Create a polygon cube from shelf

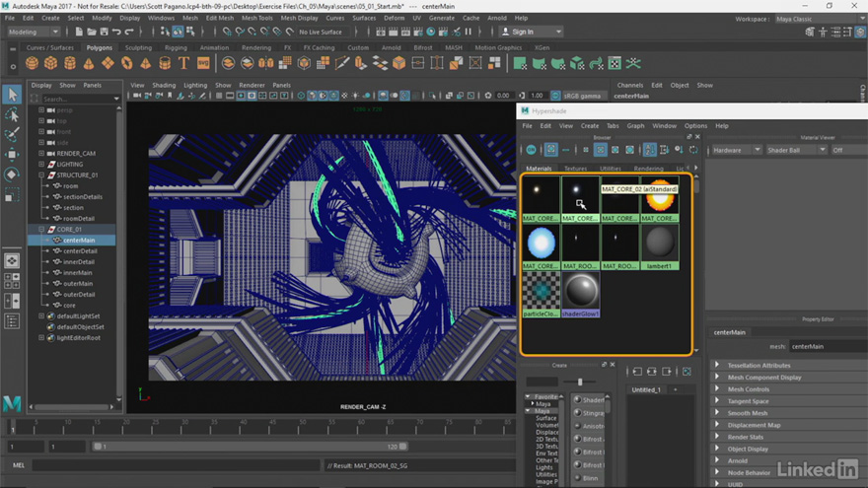click(51, 63)
